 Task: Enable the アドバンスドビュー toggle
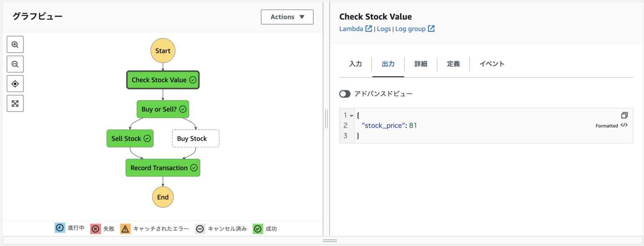point(345,93)
